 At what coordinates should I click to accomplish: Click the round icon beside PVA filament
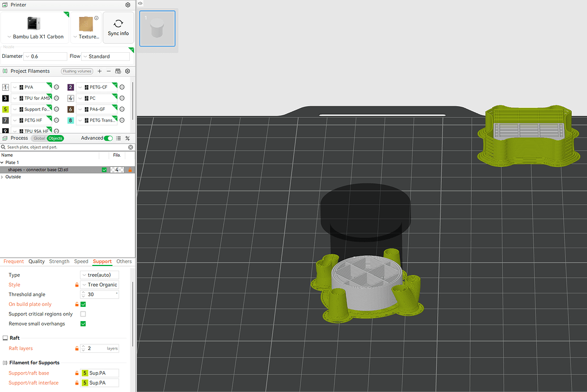coord(57,87)
